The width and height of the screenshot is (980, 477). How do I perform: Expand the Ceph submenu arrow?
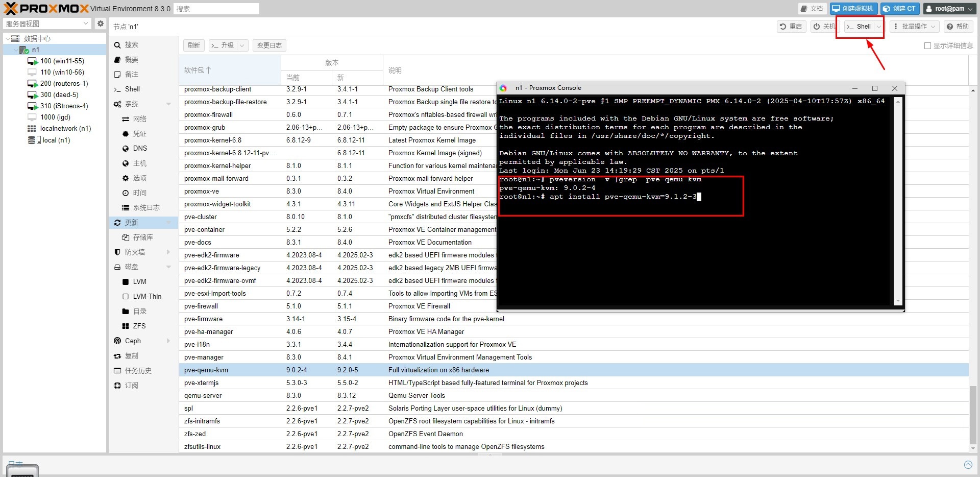click(x=168, y=341)
